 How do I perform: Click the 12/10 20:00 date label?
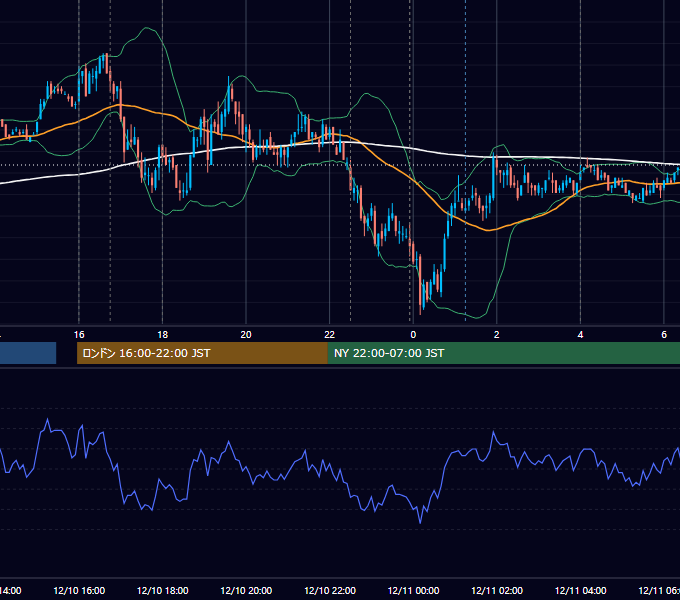(246, 591)
